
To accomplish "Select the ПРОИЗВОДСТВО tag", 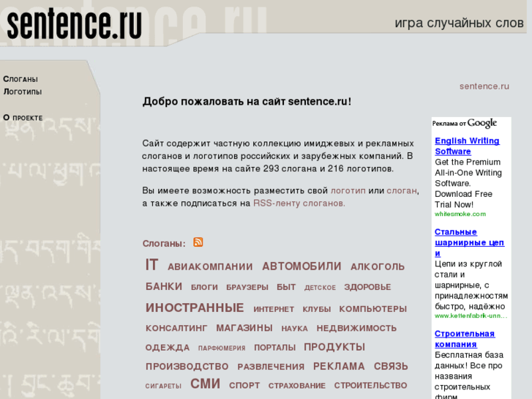I will pos(187,366).
